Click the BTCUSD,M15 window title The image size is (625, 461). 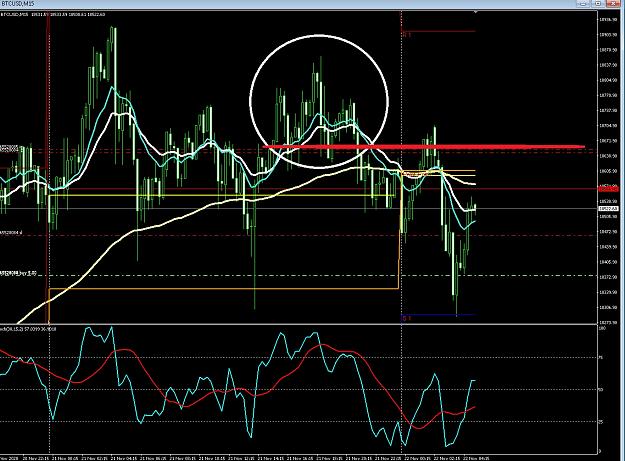point(18,4)
